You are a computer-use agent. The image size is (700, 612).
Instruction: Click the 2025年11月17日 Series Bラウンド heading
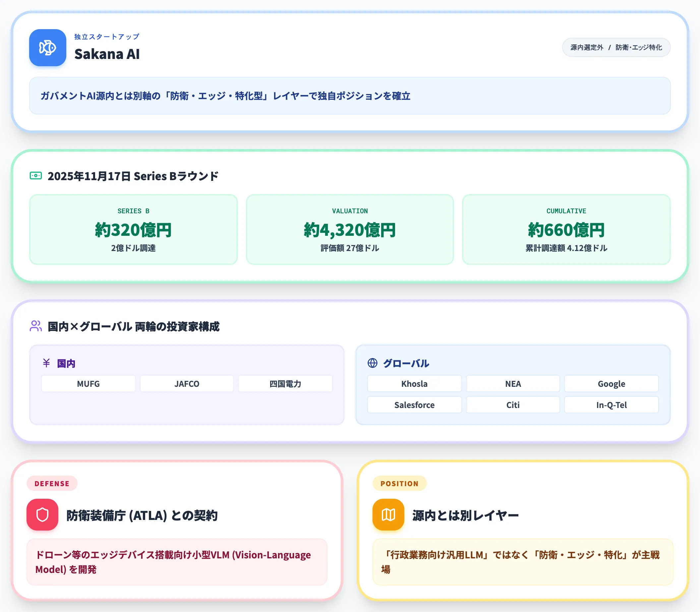pos(133,176)
